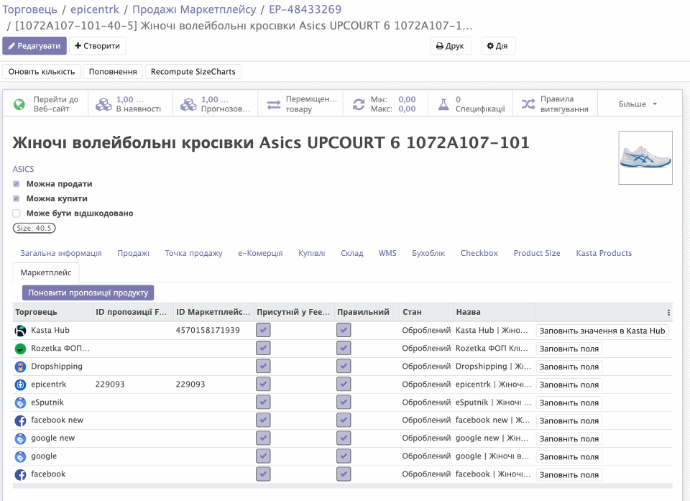Viewport: 690px width, 501px height.
Task: Click the 'Size: 40.5' attribute tag
Action: point(34,228)
